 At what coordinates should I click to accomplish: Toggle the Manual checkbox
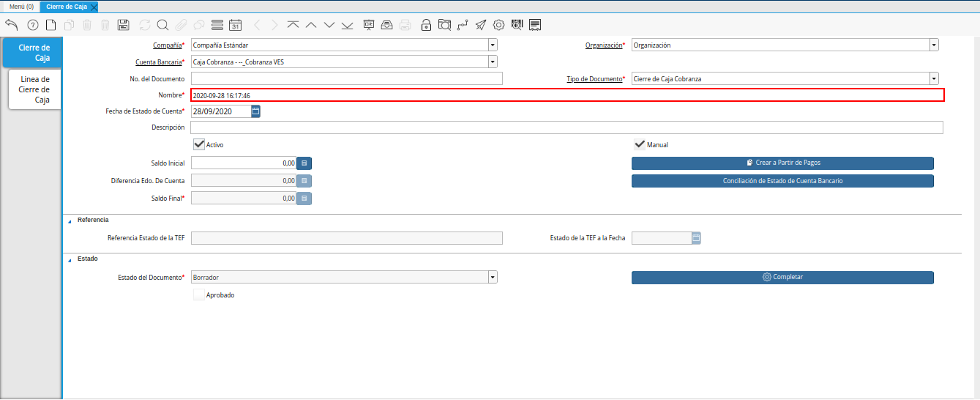[x=639, y=144]
